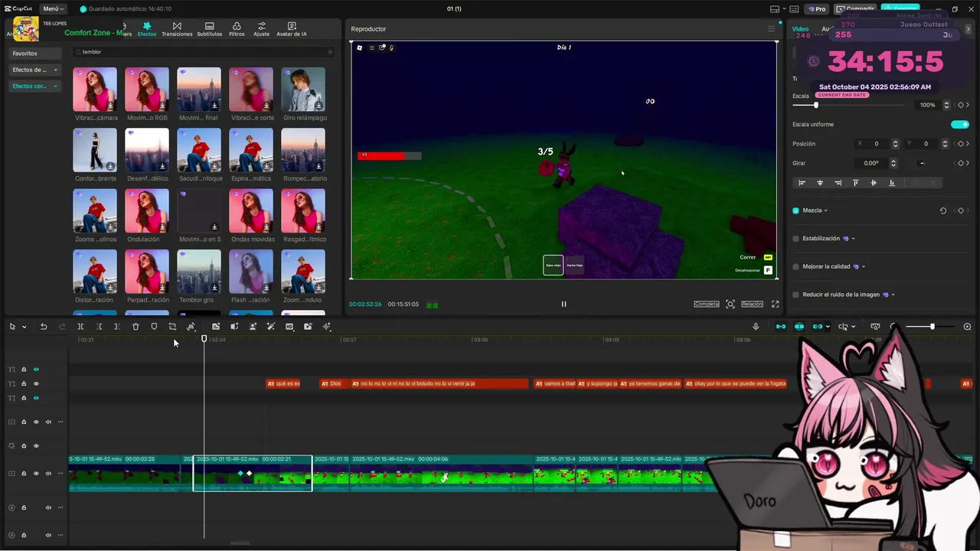The height and width of the screenshot is (551, 980).
Task: Open the Filtros panel
Action: click(x=237, y=29)
